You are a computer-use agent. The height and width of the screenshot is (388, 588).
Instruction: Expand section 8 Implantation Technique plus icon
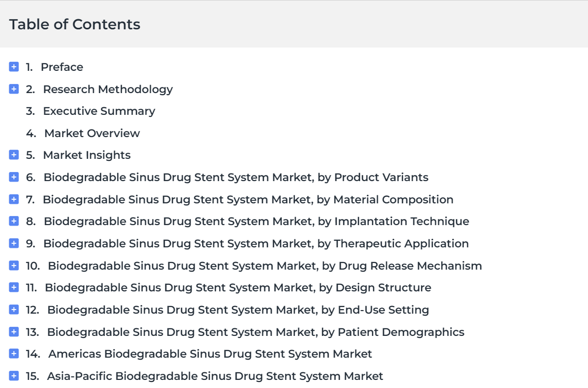pyautogui.click(x=14, y=221)
